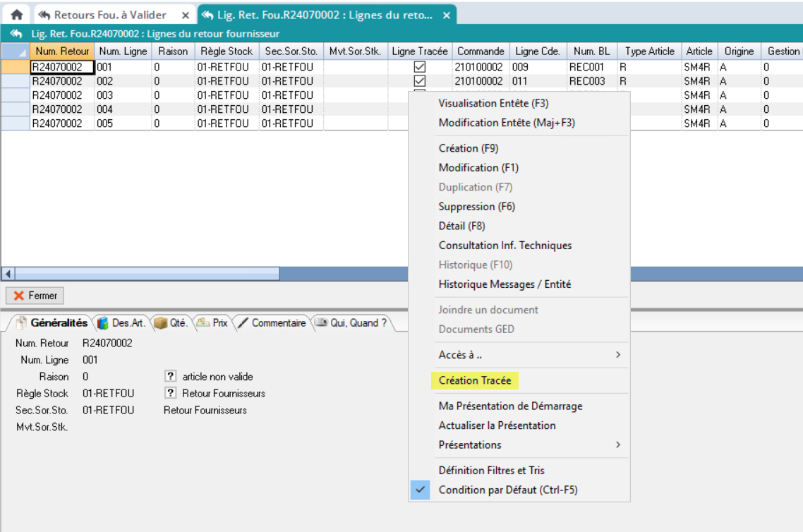Viewport: 803px width, 532px height.
Task: Close the Retours Fou. à Valider tab
Action: (x=185, y=15)
